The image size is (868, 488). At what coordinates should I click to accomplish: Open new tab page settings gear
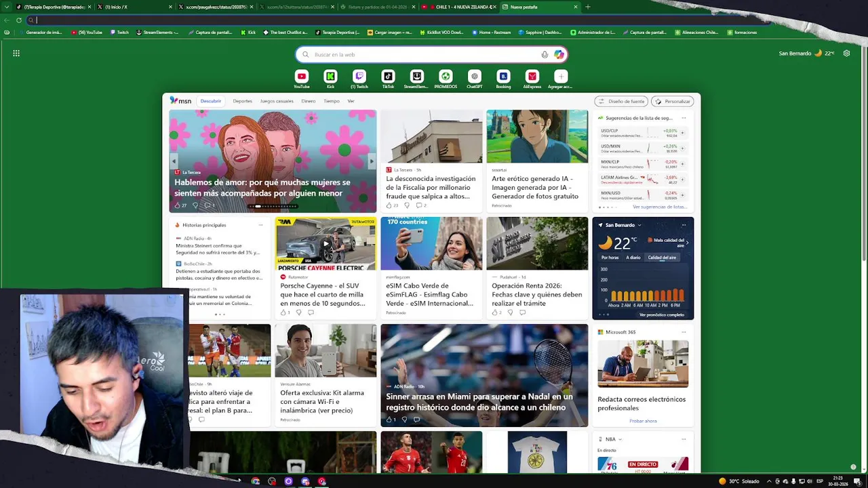pos(846,53)
